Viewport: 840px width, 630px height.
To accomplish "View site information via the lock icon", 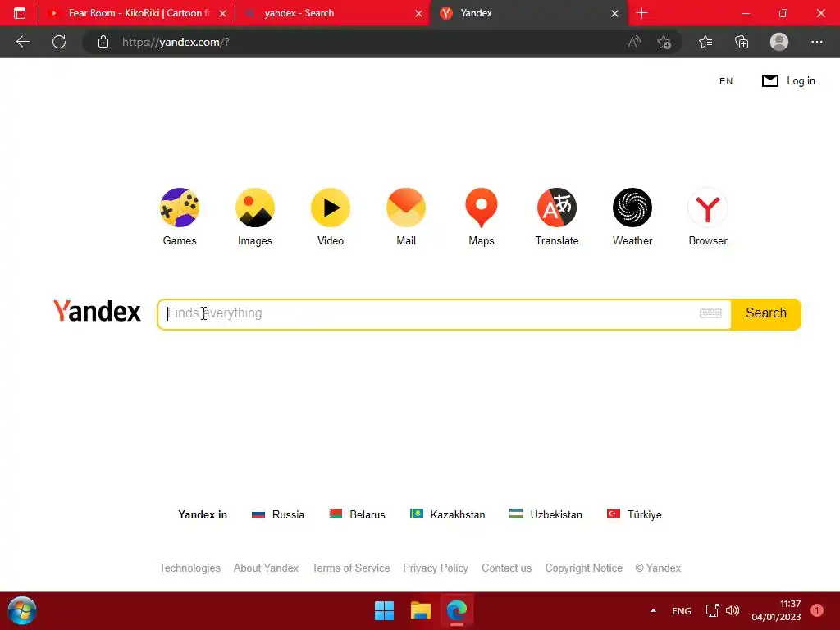I will [103, 42].
